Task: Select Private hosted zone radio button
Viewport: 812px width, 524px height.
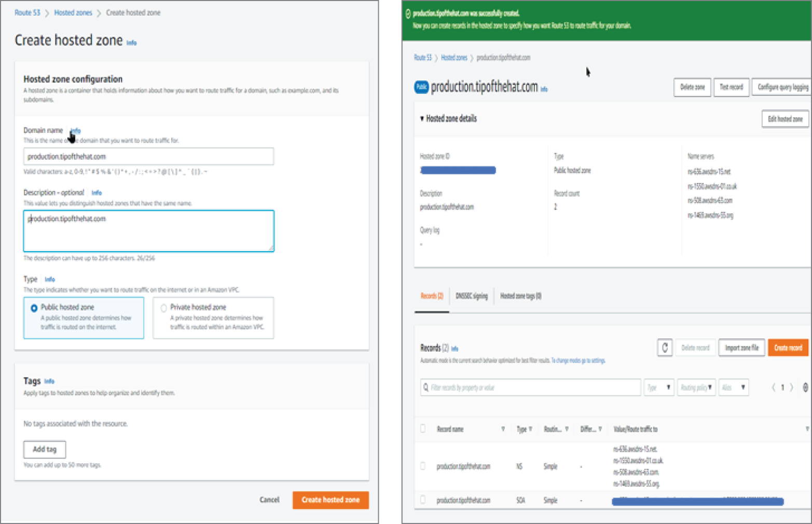Action: [x=163, y=308]
